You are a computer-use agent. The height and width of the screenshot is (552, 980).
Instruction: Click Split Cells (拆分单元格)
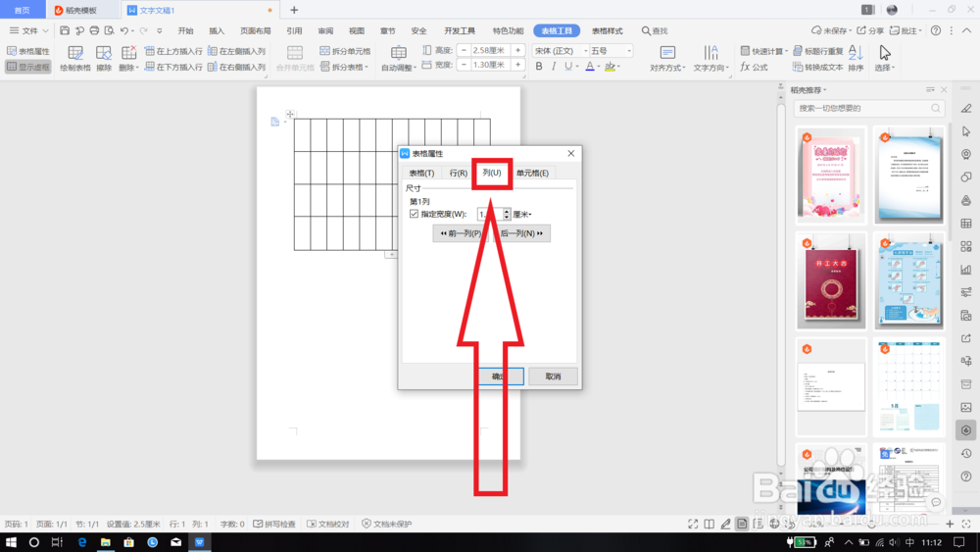(x=345, y=51)
